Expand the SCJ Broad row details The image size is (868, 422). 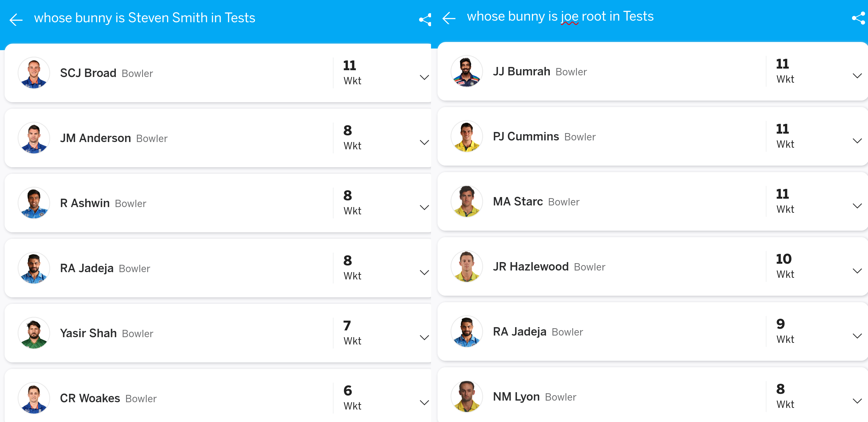click(424, 78)
